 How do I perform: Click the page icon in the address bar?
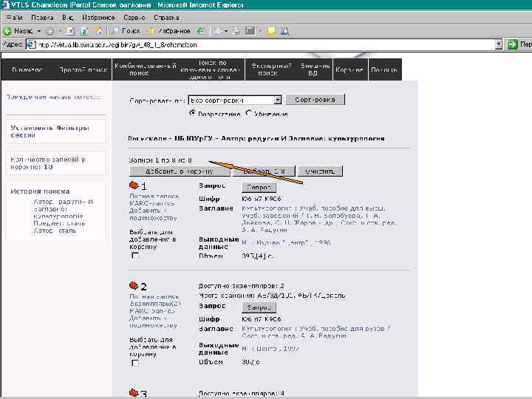click(31, 44)
